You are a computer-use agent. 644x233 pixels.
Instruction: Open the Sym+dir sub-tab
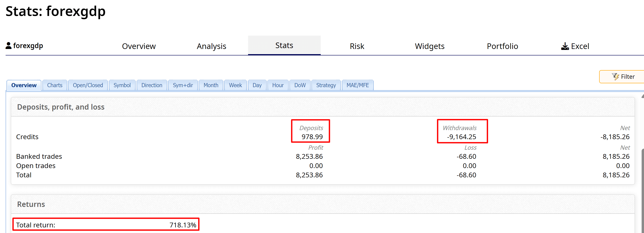tap(183, 85)
